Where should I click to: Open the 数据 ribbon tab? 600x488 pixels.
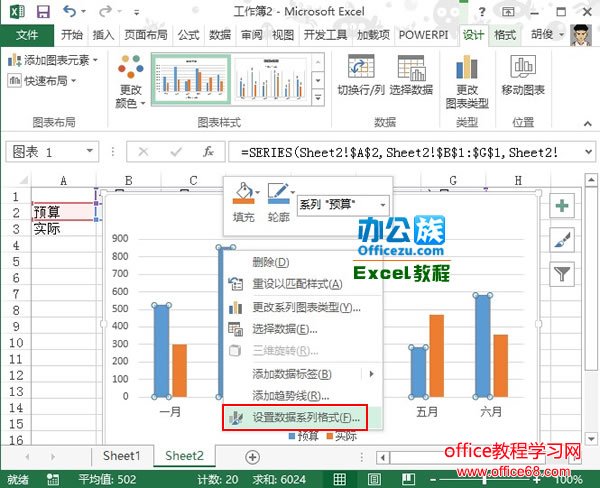coord(220,35)
